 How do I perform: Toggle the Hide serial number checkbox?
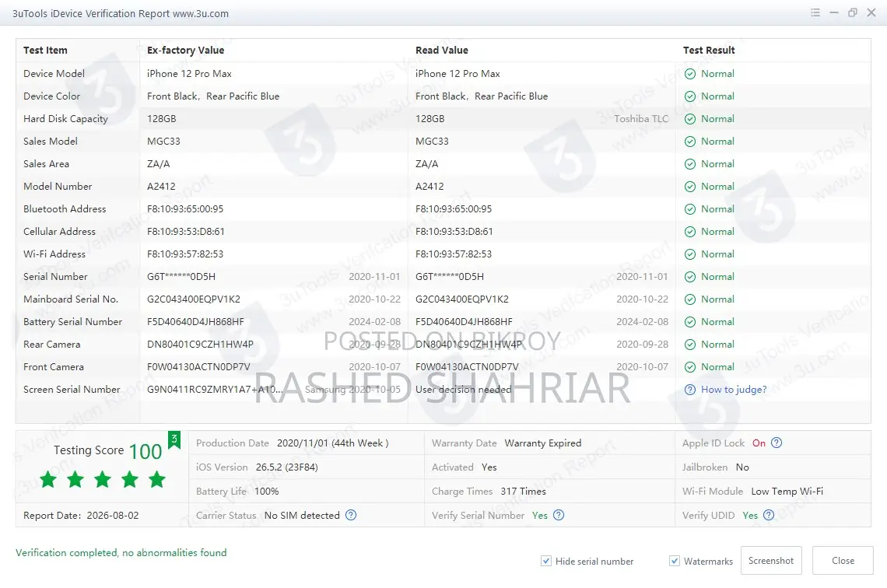[x=546, y=561]
